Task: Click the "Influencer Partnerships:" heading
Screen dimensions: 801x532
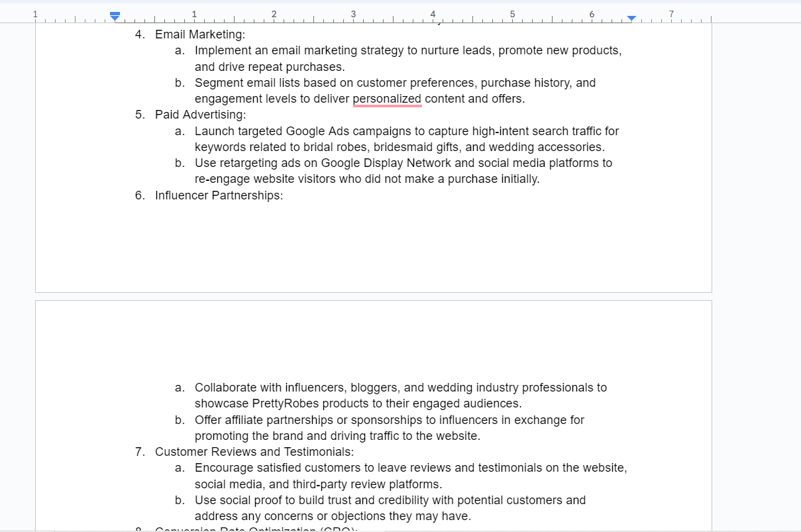Action: point(219,195)
